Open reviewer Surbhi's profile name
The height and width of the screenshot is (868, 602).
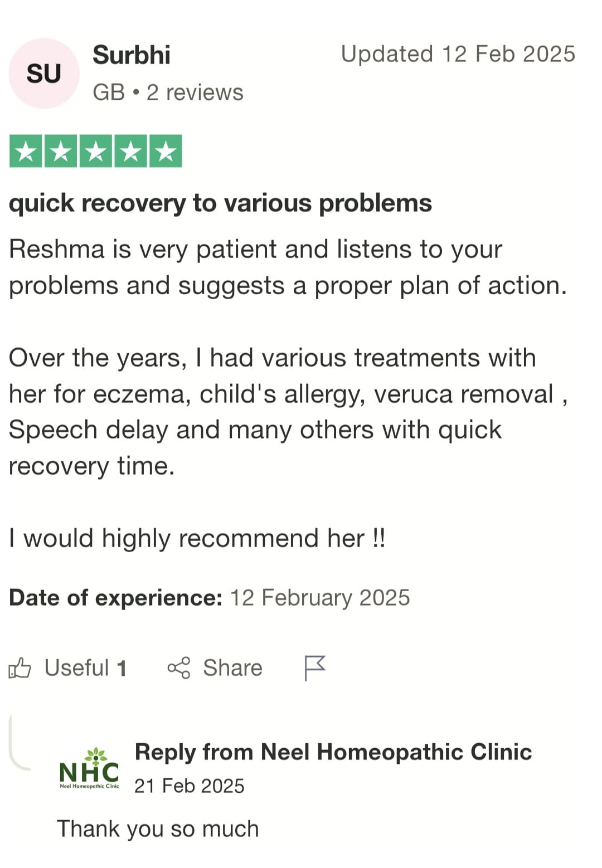click(x=132, y=55)
